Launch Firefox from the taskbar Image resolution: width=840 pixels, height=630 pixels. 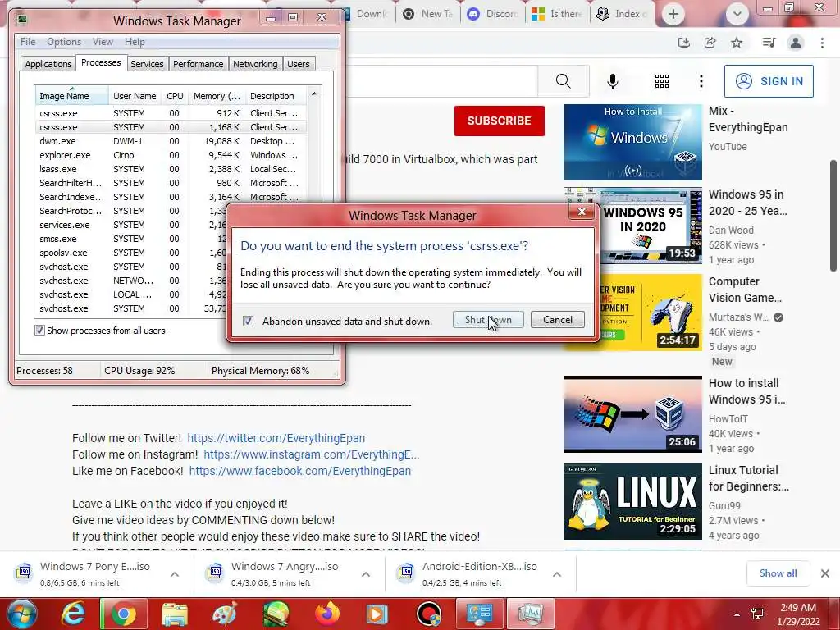tap(326, 614)
